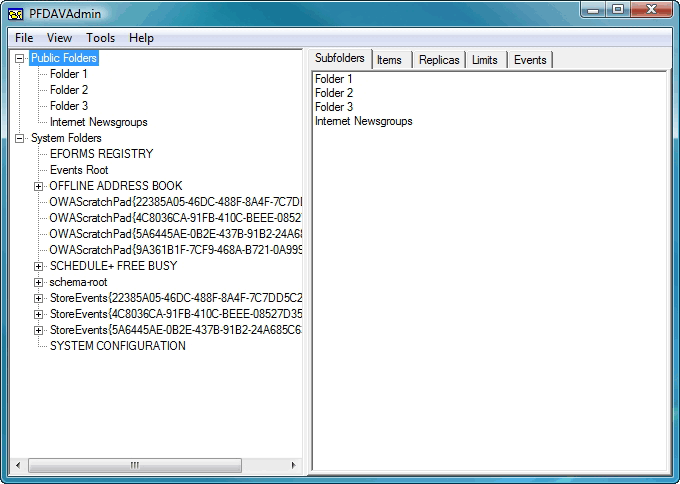This screenshot has height=484, width=680.
Task: Open the Help menu
Action: 142,38
